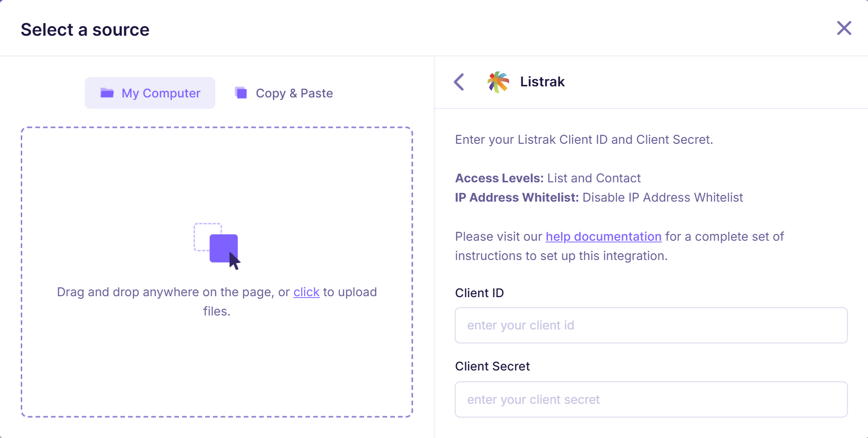
Task: Click the Access Levels label text
Action: click(499, 178)
